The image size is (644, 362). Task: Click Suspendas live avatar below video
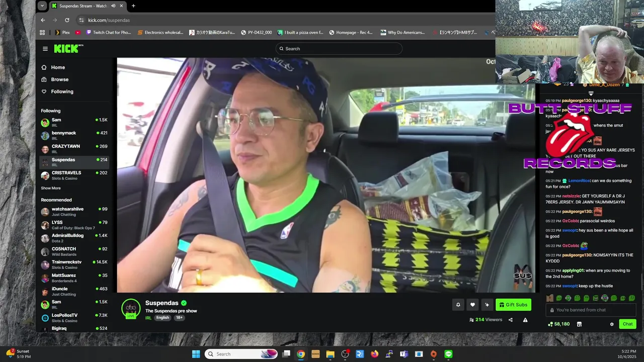(x=131, y=308)
